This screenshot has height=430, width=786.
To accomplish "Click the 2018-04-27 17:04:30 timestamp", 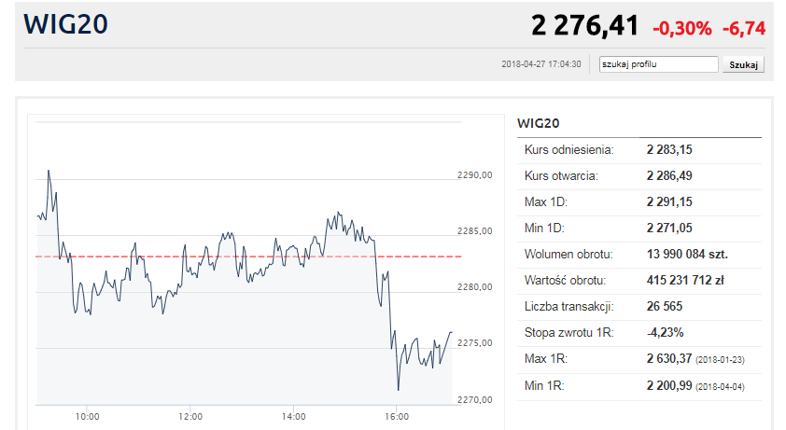I will 539,64.
